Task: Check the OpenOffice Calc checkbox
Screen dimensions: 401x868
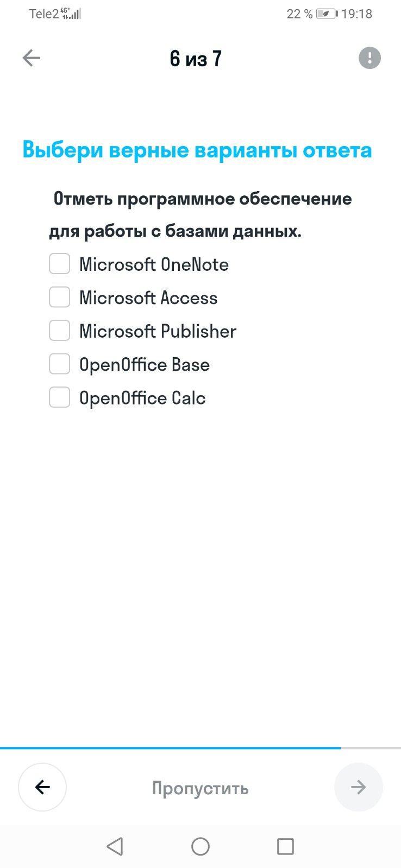Action: tap(60, 397)
